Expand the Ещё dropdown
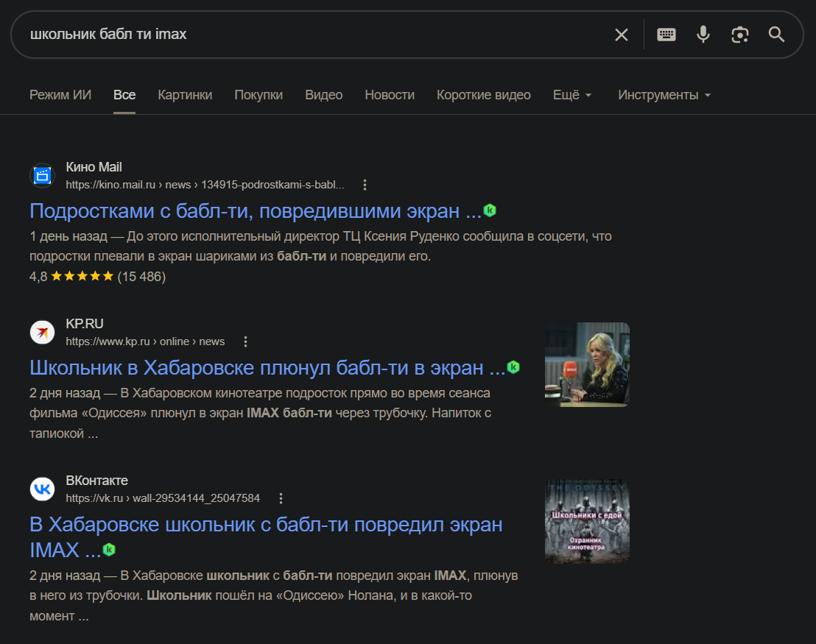Screen dimensions: 816x644 [572, 95]
